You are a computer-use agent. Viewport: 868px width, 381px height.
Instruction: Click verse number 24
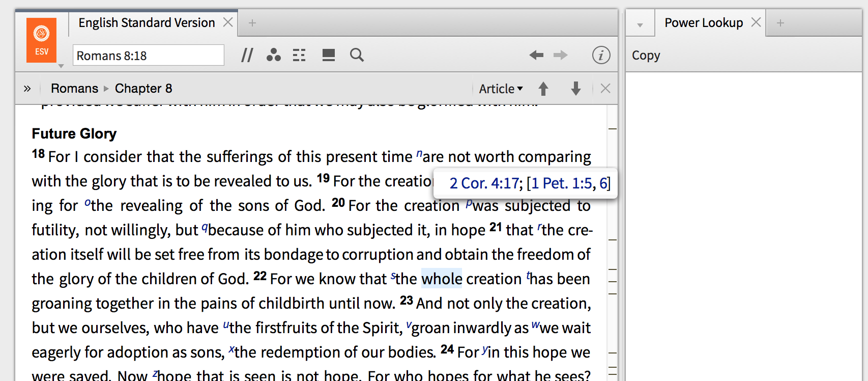click(x=447, y=349)
